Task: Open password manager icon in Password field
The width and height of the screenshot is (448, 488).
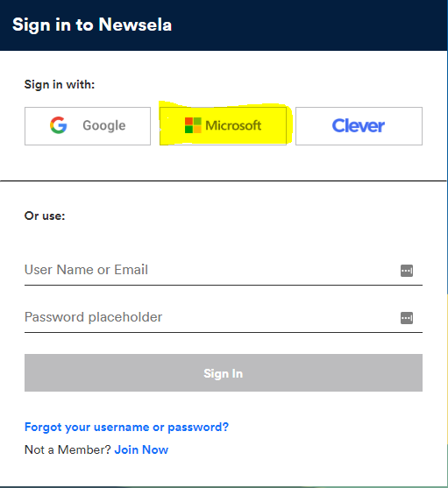Action: coord(407,318)
